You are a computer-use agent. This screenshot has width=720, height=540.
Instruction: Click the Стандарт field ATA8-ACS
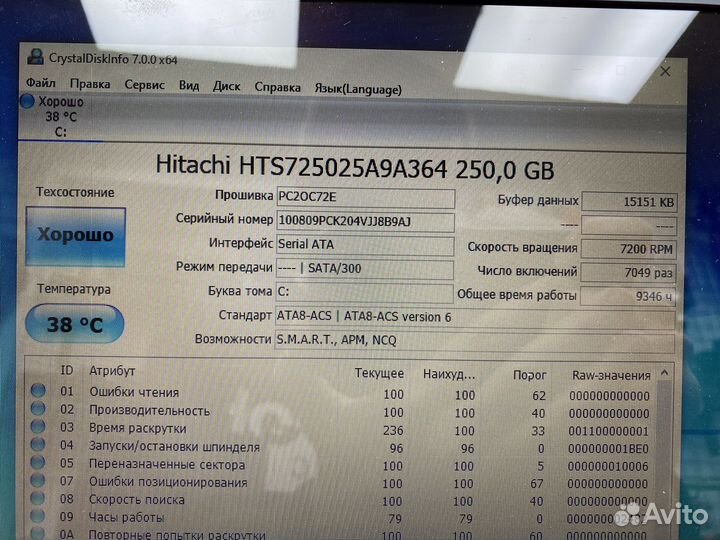pos(475,319)
